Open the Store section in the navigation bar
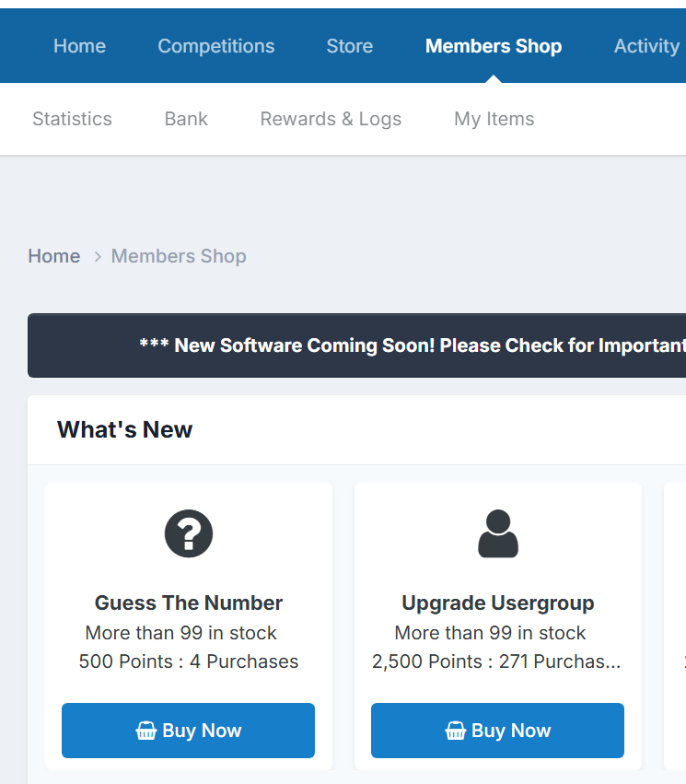 [349, 46]
